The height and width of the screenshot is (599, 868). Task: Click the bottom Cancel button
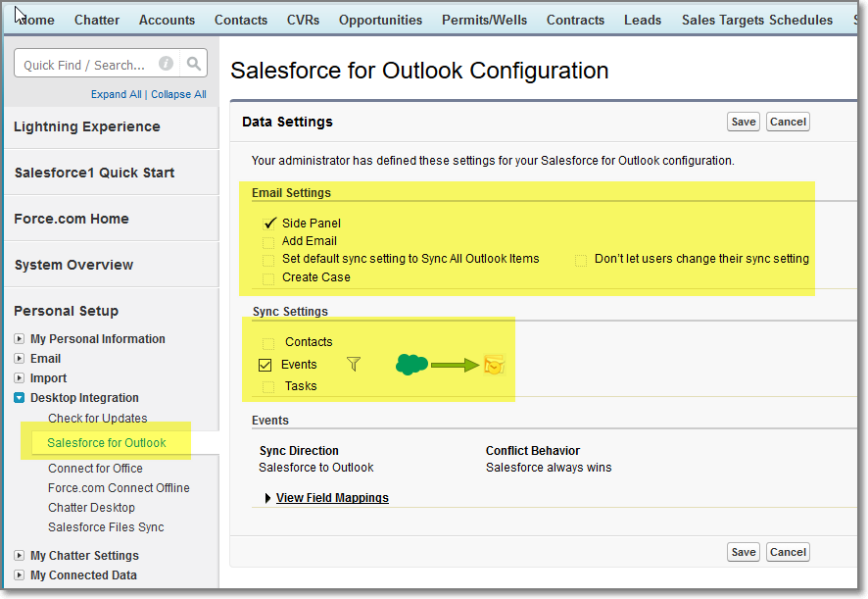click(788, 552)
